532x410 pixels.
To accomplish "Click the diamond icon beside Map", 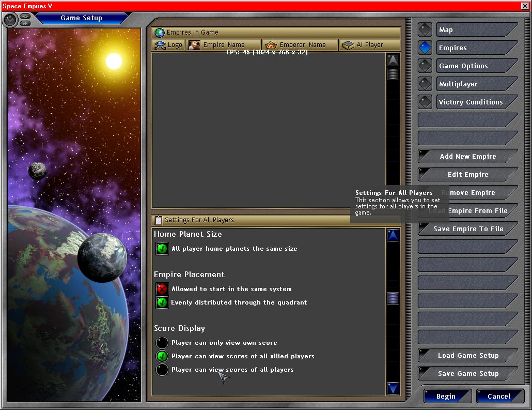I will point(425,30).
